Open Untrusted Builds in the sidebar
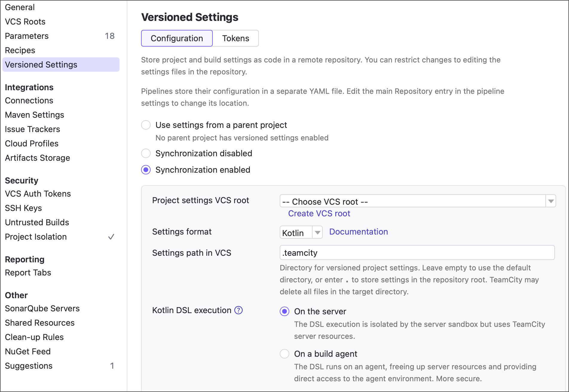 [x=37, y=222]
